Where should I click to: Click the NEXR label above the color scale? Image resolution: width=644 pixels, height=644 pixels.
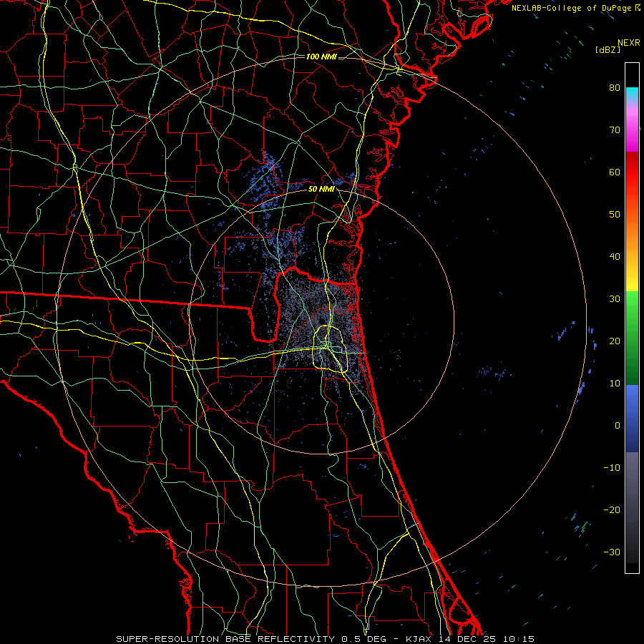pyautogui.click(x=628, y=43)
